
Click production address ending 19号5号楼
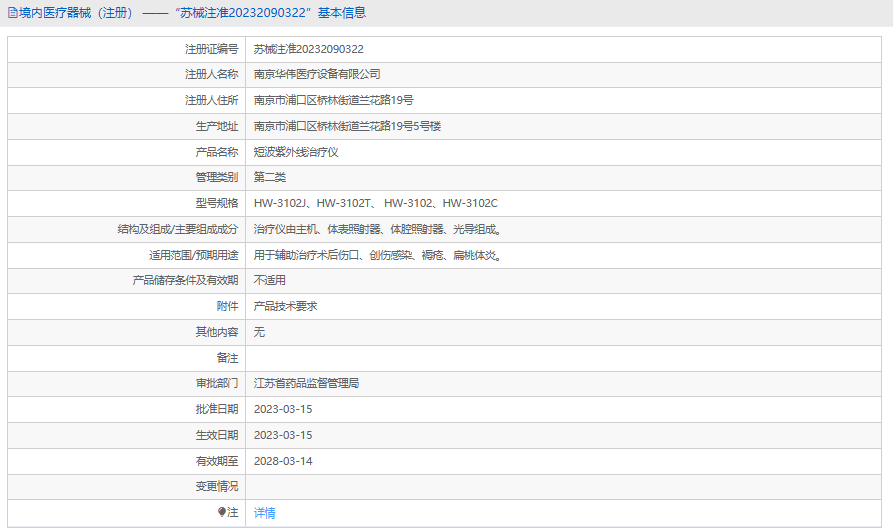[347, 126]
